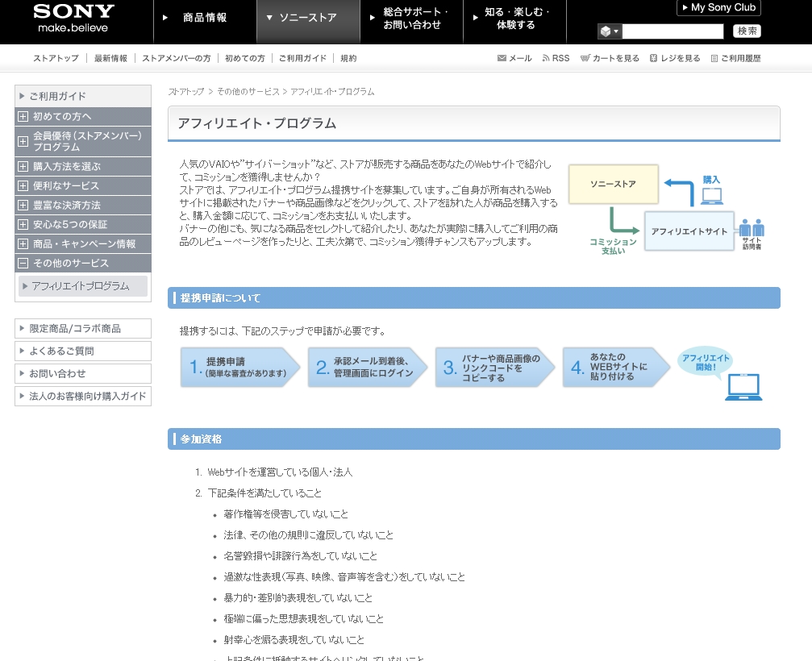Click step 3 リンクコードをコピーする arrow

click(495, 367)
